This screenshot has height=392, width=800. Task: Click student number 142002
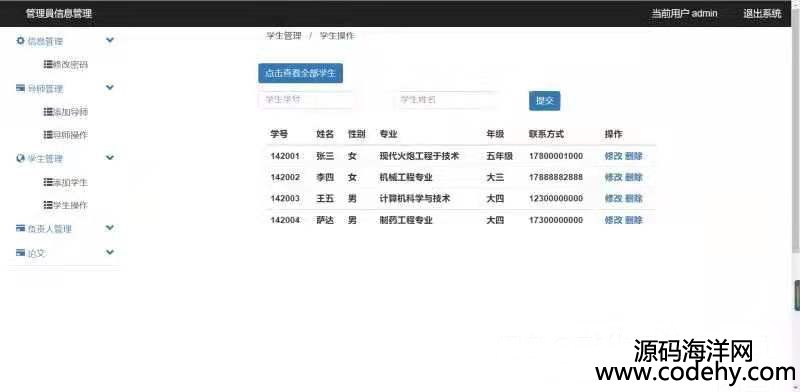tap(285, 177)
